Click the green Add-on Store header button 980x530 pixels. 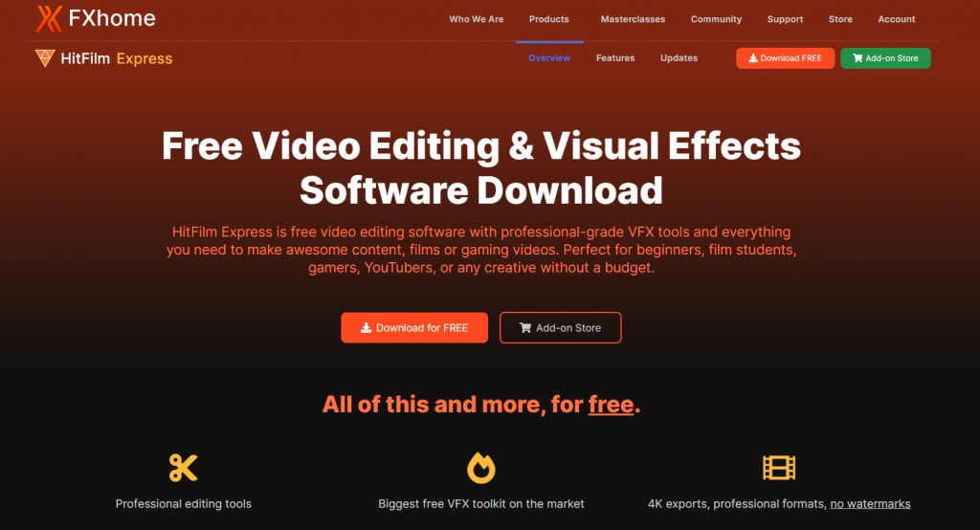[885, 58]
